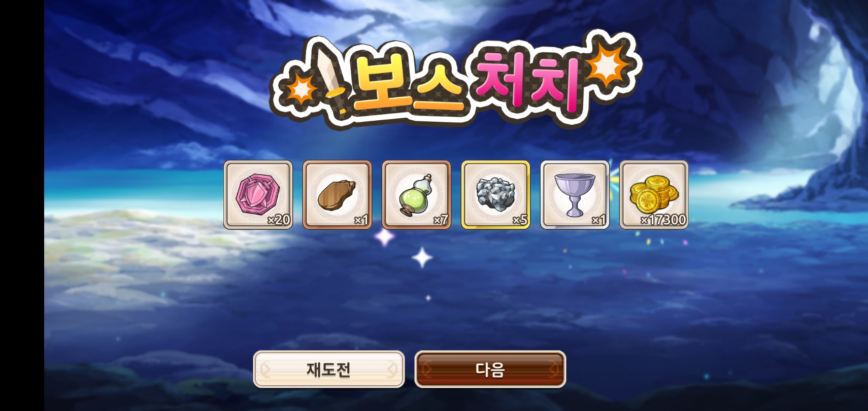Screen dimensions: 868x411
Task: Tap the pink shield gem reward
Action: point(258,195)
